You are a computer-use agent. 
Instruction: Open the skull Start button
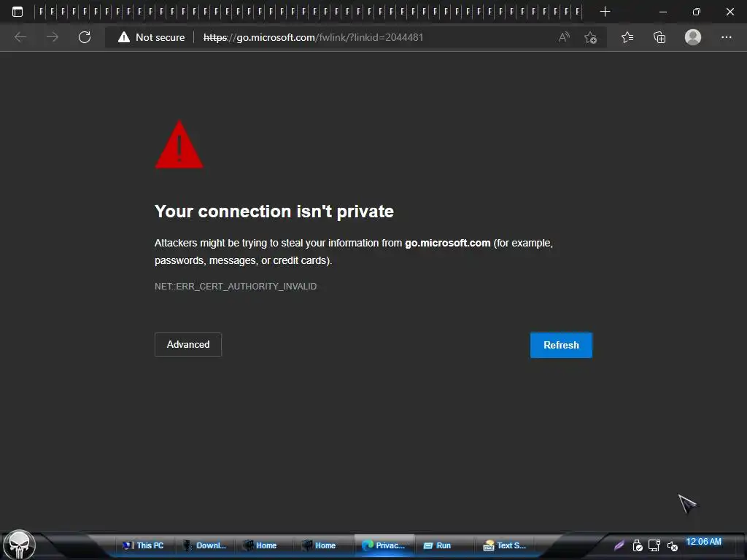19,545
